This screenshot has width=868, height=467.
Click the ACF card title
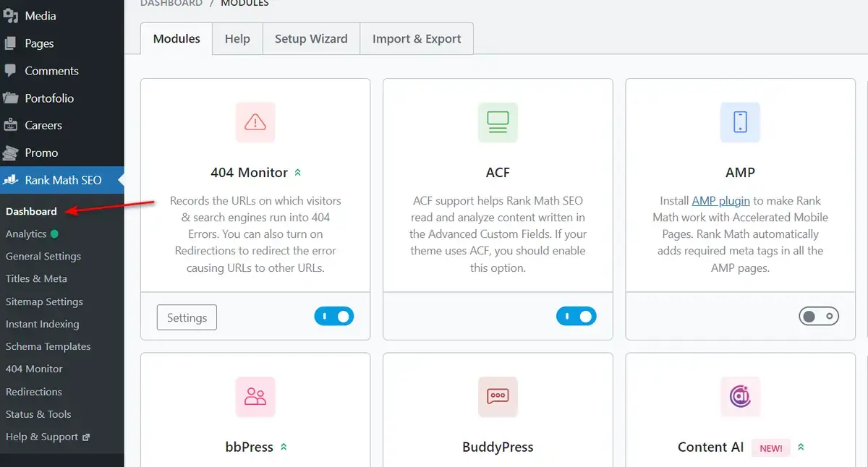click(x=498, y=173)
